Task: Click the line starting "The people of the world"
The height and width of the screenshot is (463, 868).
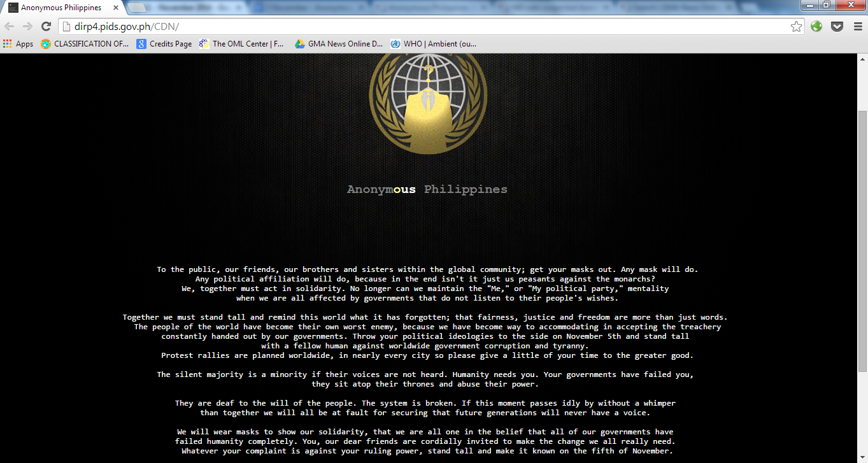Action: coord(427,327)
